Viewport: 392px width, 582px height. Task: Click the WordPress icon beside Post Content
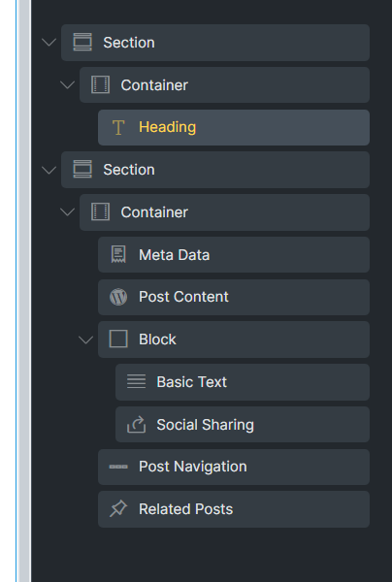click(118, 297)
